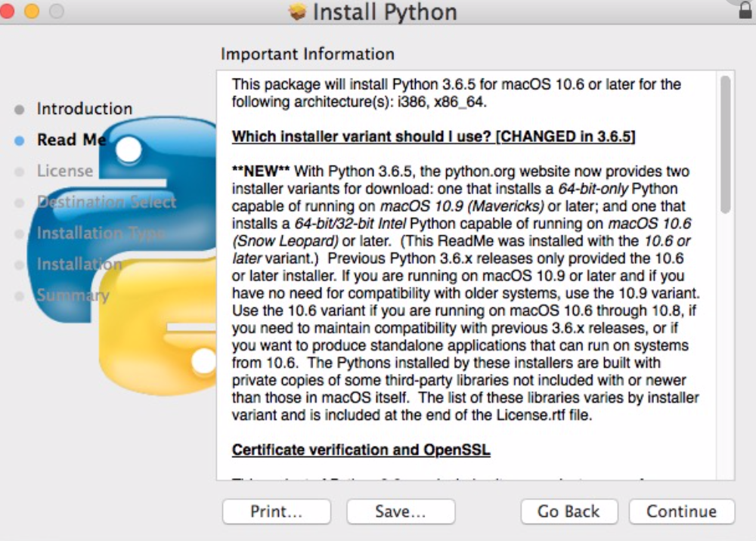756x541 pixels.
Task: Click the bullet indicator next to License
Action: [18, 171]
